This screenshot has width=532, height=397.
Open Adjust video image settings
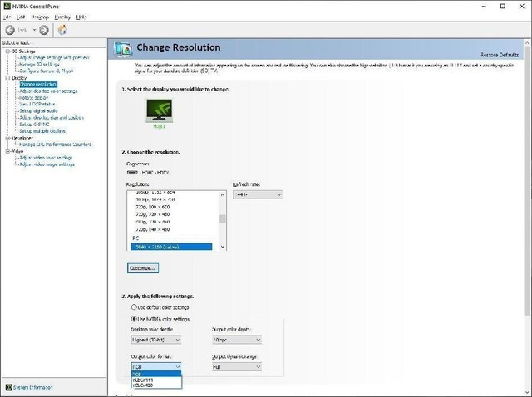47,164
